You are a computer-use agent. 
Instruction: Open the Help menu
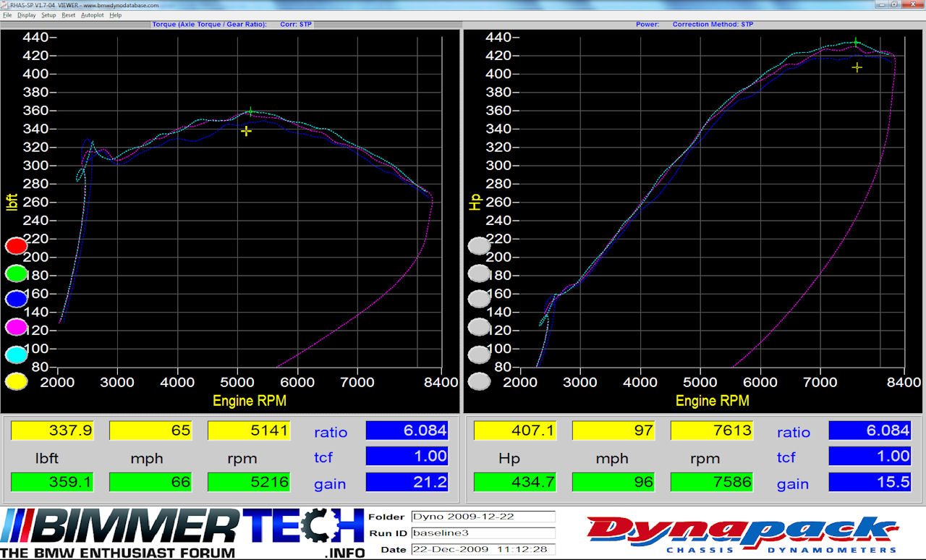[116, 14]
